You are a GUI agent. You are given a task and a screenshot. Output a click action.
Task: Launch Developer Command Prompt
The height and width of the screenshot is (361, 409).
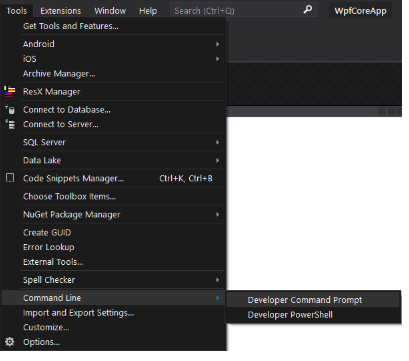(313, 300)
